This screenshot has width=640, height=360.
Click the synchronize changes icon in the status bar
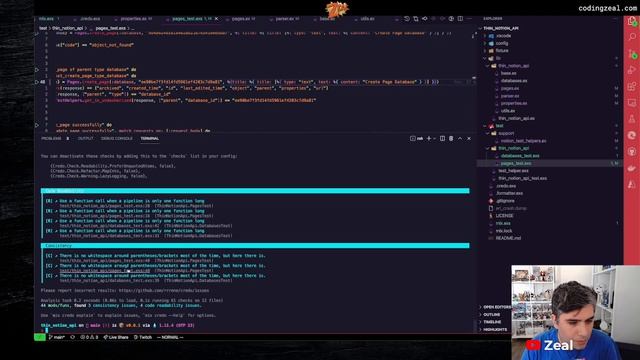73,338
